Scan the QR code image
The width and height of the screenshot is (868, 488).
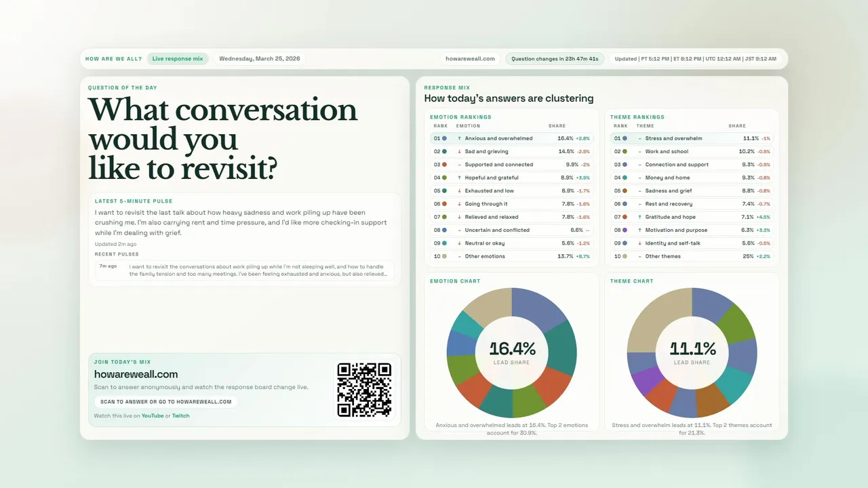coord(364,390)
